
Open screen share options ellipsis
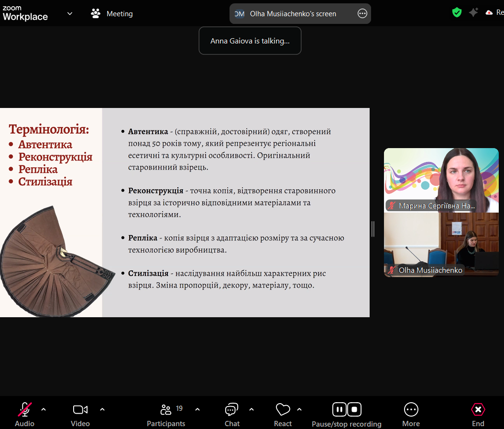362,14
